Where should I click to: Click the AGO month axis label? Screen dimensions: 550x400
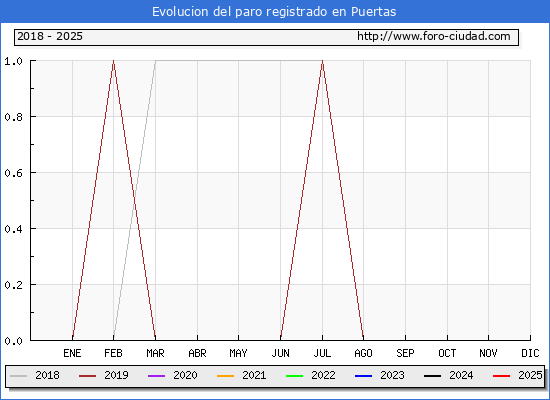click(363, 353)
